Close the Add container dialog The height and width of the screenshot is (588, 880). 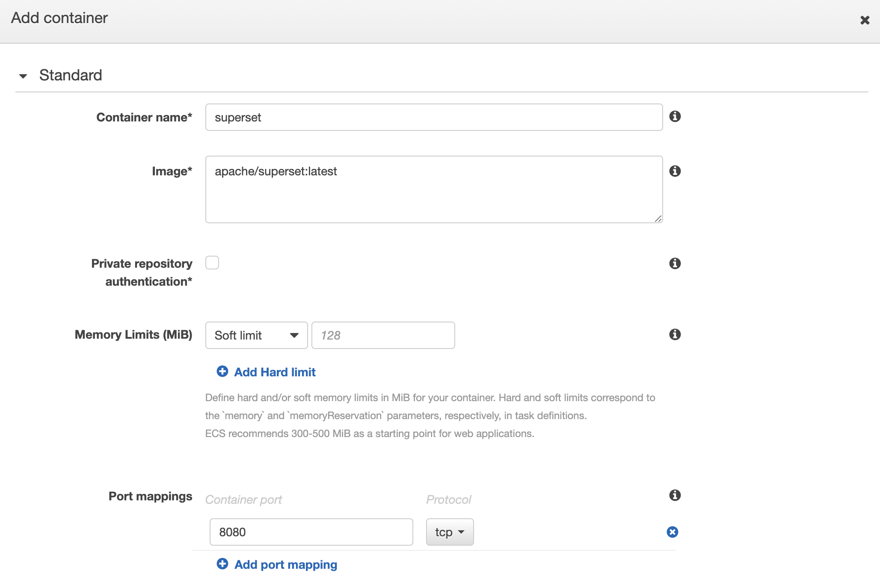pyautogui.click(x=865, y=20)
